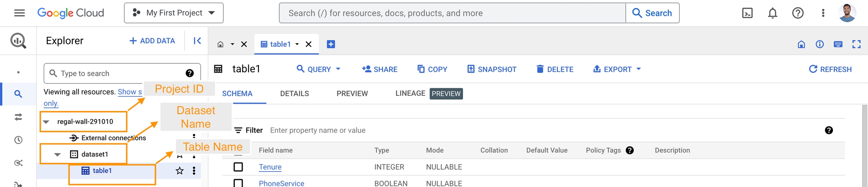Open the Cloud Shell terminal icon

747,13
